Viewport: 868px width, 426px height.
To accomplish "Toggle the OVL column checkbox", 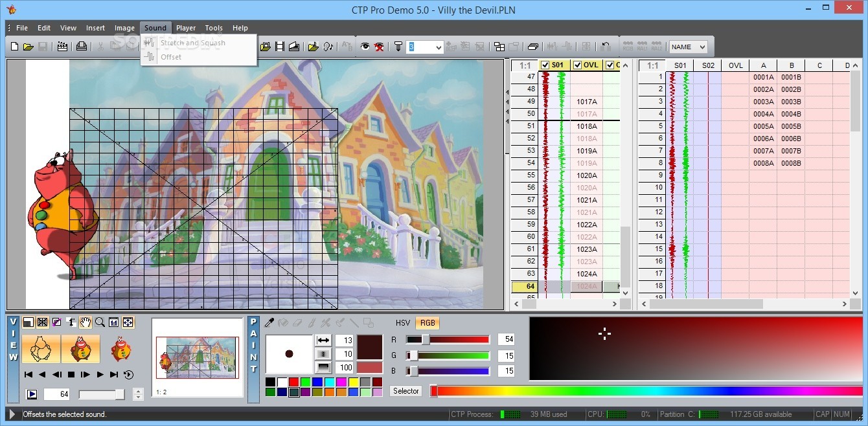I will tap(577, 65).
